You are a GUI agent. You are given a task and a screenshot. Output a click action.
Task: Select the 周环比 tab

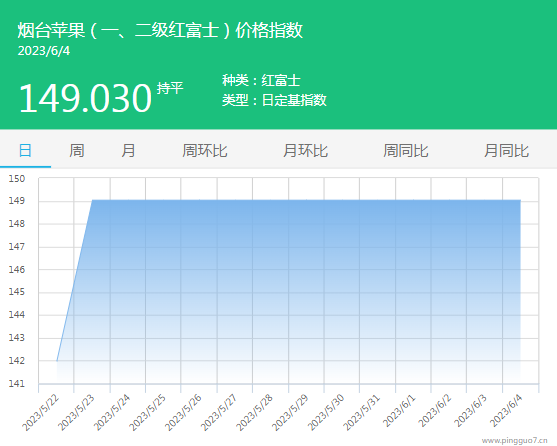205,151
